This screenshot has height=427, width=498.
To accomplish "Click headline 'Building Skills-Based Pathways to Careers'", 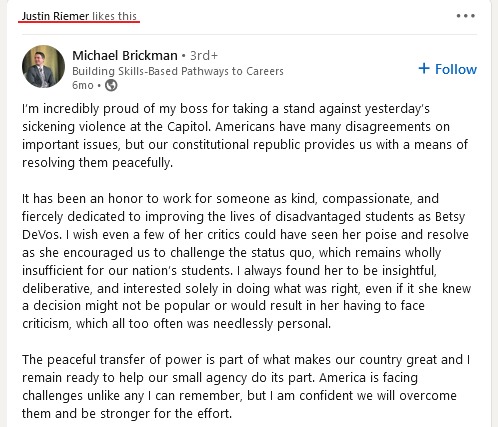I will click(178, 71).
